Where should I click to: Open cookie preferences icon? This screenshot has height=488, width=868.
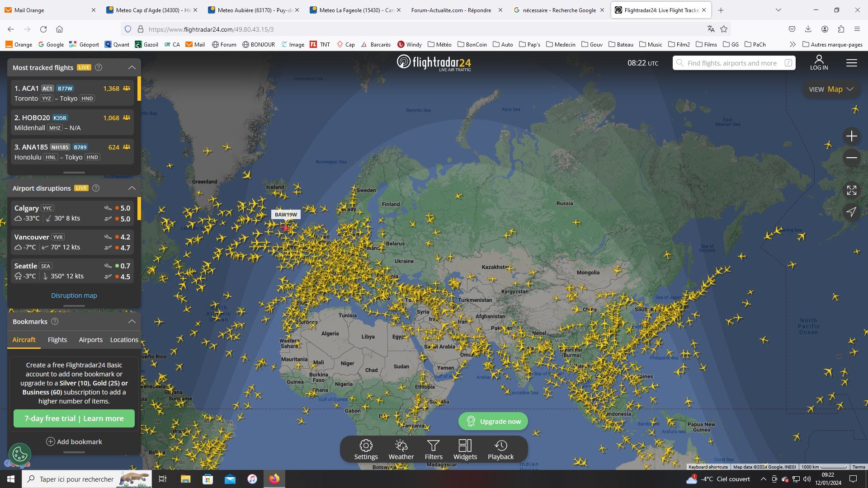(x=20, y=454)
